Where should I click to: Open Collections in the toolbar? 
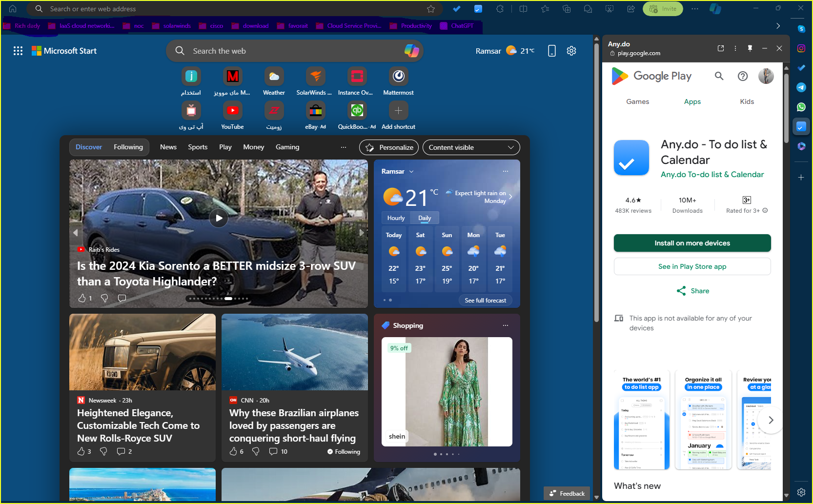(x=566, y=8)
